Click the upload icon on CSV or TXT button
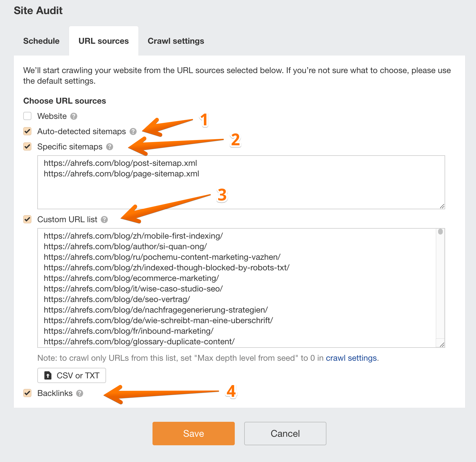Image resolution: width=476 pixels, height=462 pixels. (48, 375)
